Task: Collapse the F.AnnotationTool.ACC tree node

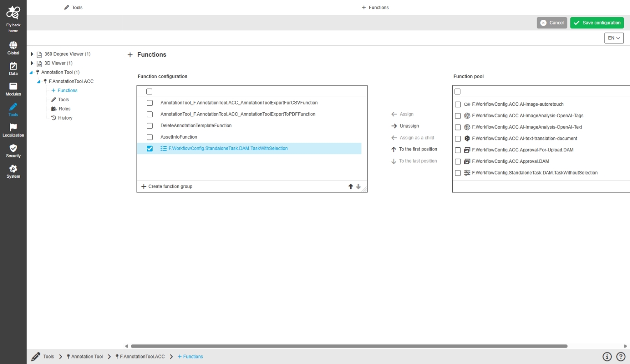Action: [39, 81]
